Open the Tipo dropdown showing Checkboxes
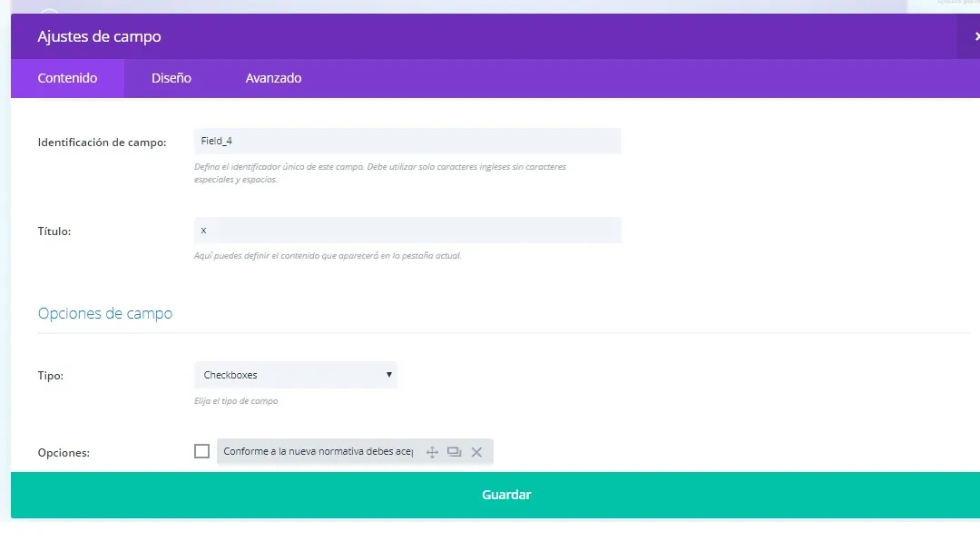 coord(295,375)
